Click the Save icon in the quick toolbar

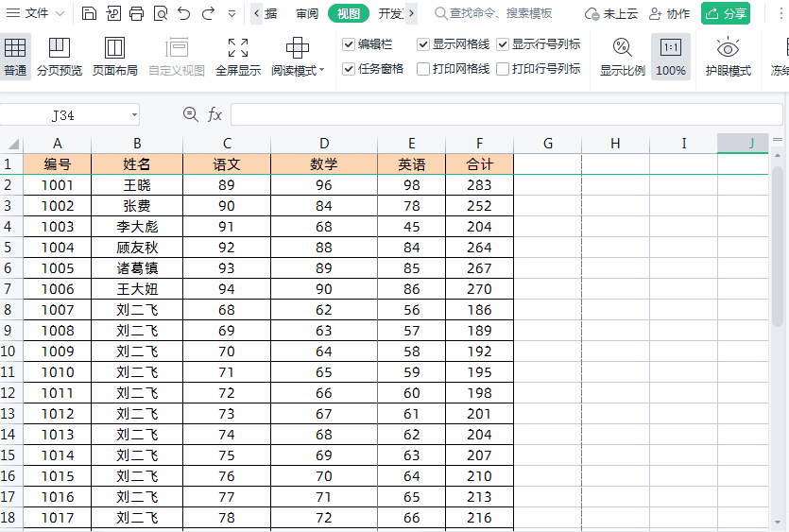pyautogui.click(x=89, y=13)
